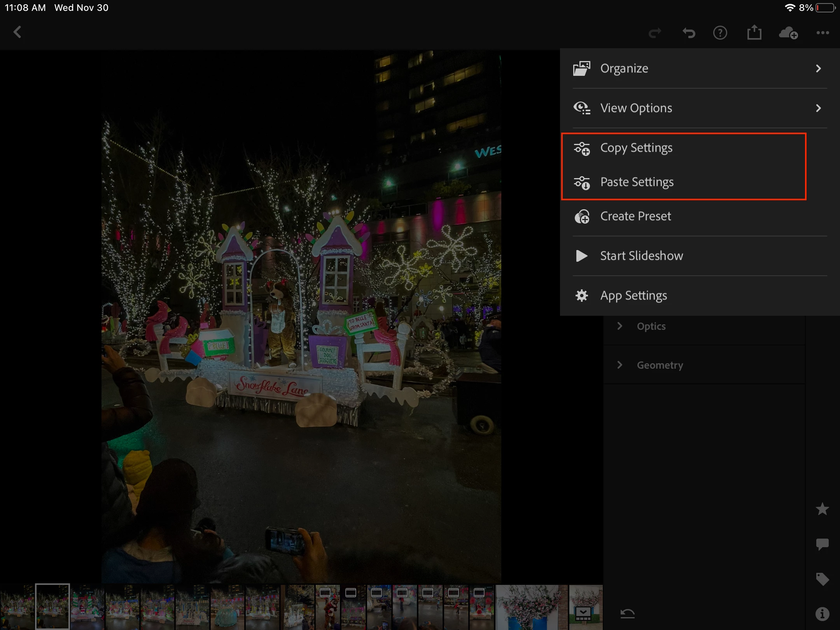840x630 pixels.
Task: Select the first filmstrip thumbnail
Action: [x=17, y=606]
